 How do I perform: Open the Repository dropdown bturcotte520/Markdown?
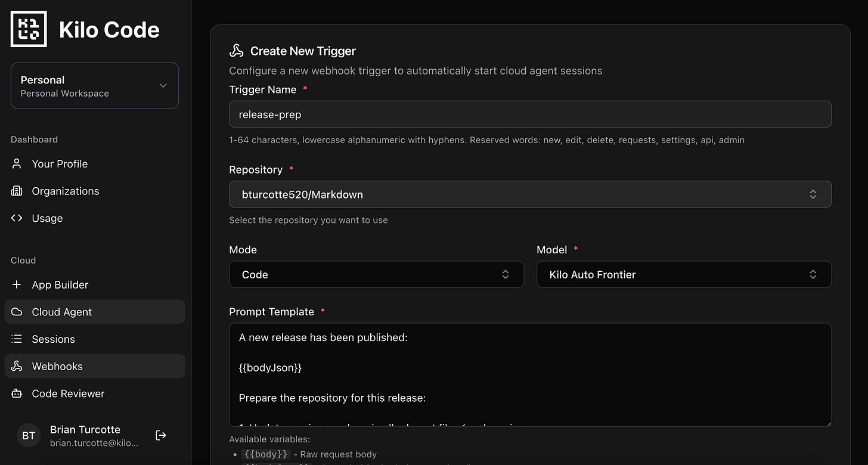coord(530,194)
